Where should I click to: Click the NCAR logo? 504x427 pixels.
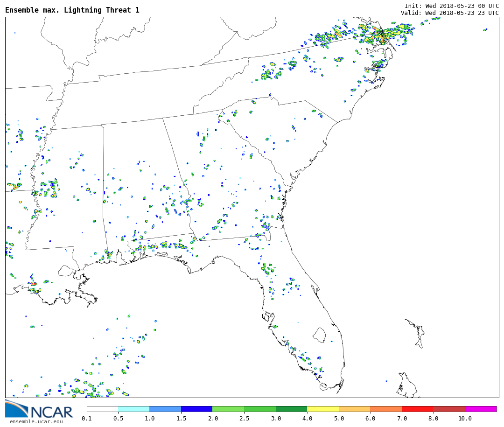click(39, 409)
